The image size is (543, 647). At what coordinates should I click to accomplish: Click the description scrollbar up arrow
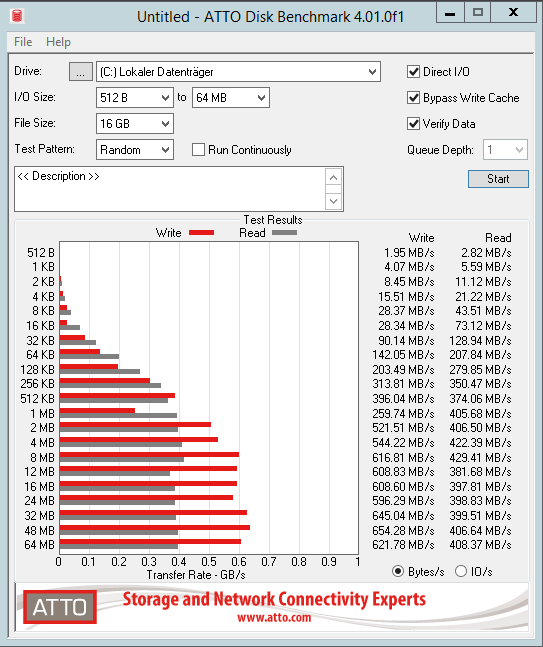(x=333, y=178)
